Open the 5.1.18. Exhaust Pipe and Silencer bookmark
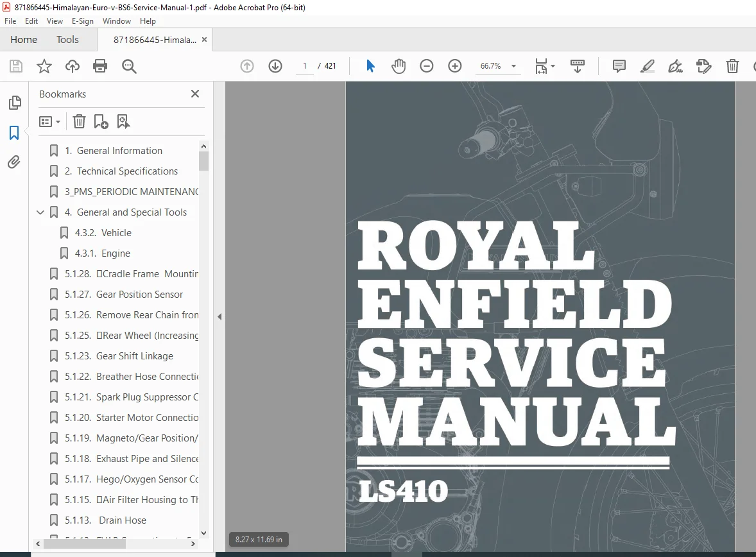 click(132, 459)
